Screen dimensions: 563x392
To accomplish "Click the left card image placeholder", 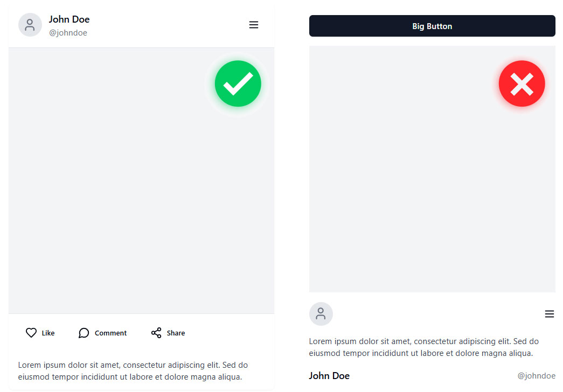I will pyautogui.click(x=124, y=188).
